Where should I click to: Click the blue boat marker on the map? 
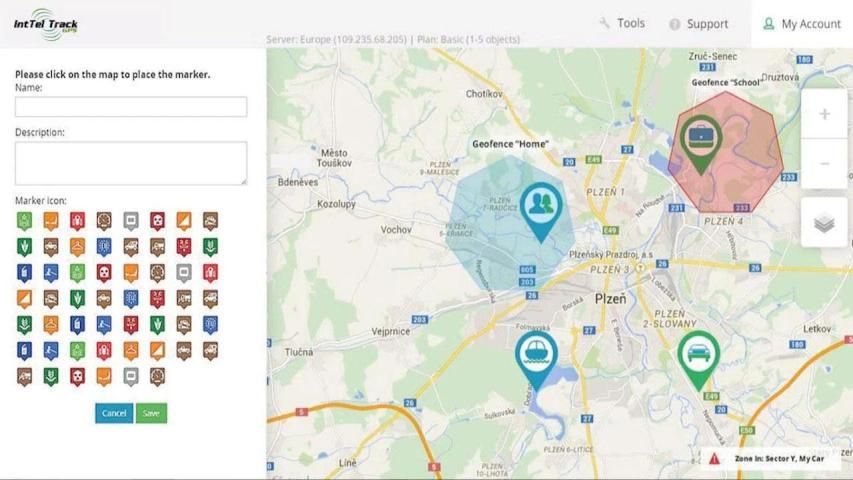tap(536, 353)
